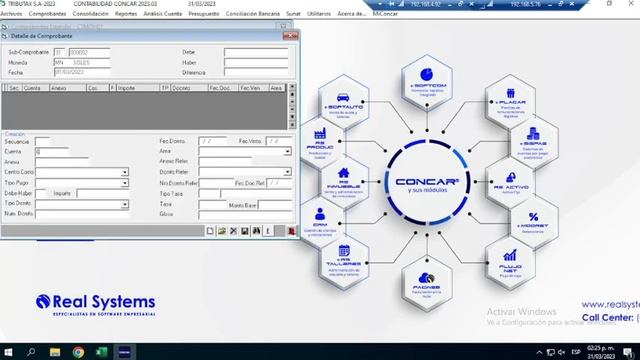Click the RS Inmueble house hexagon icon
640x360 pixels.
(x=343, y=182)
